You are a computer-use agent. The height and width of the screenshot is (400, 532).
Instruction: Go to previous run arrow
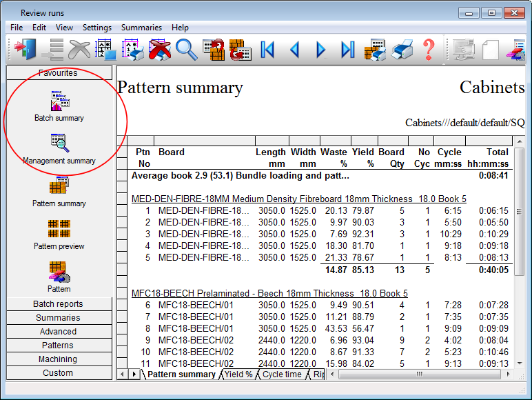pos(294,50)
